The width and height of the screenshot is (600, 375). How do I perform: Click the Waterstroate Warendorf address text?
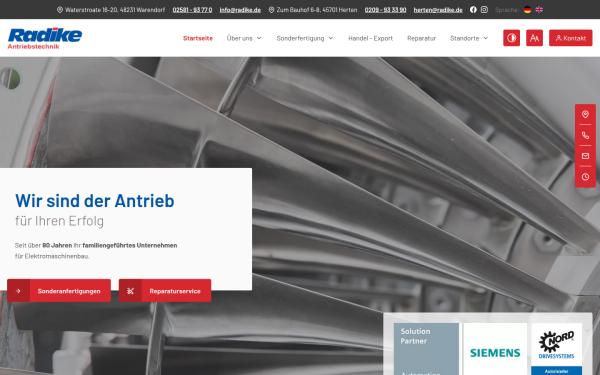click(115, 10)
